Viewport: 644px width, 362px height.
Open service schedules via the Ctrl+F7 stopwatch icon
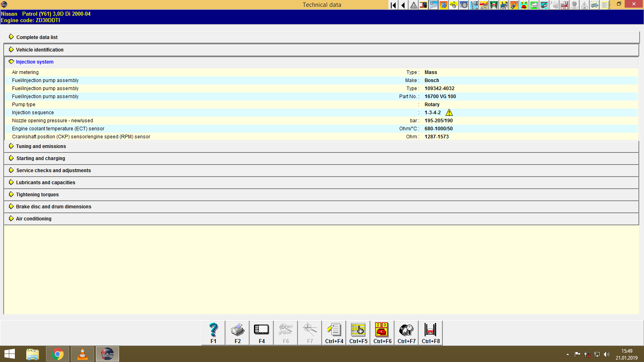pos(406,330)
